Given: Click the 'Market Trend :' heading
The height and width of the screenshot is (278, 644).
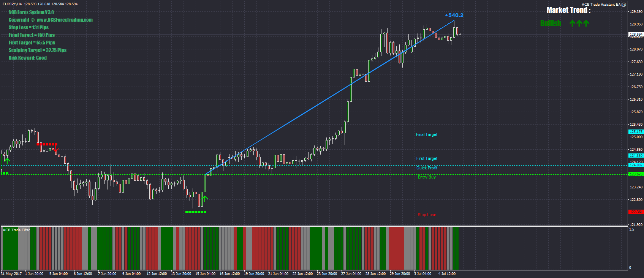Looking at the screenshot, I should (568, 10).
